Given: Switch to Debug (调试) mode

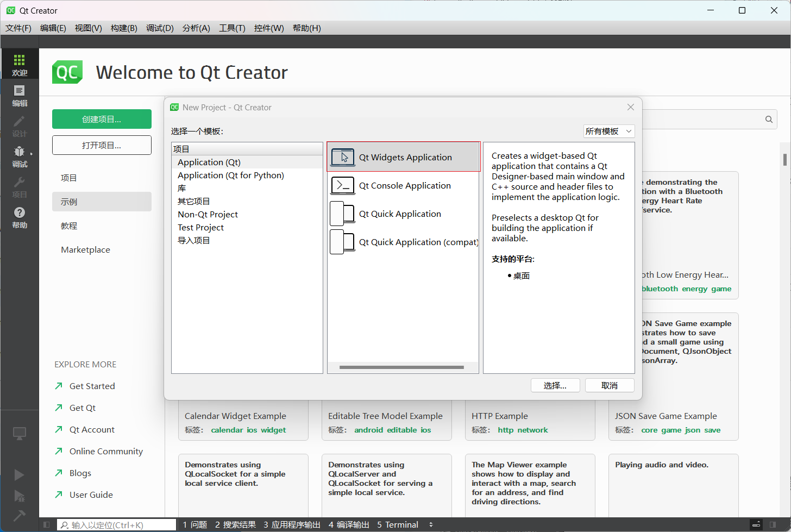Looking at the screenshot, I should [x=20, y=156].
